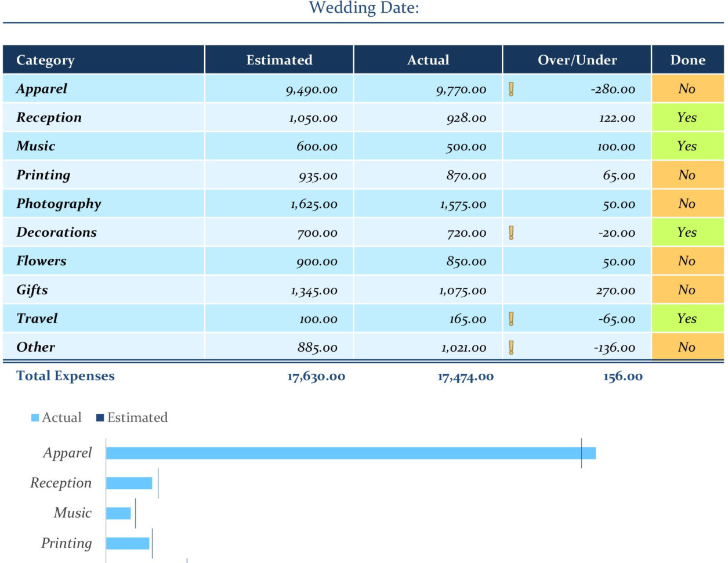728x563 pixels.
Task: Click the Estimated legend marker above the chart
Action: [100, 417]
